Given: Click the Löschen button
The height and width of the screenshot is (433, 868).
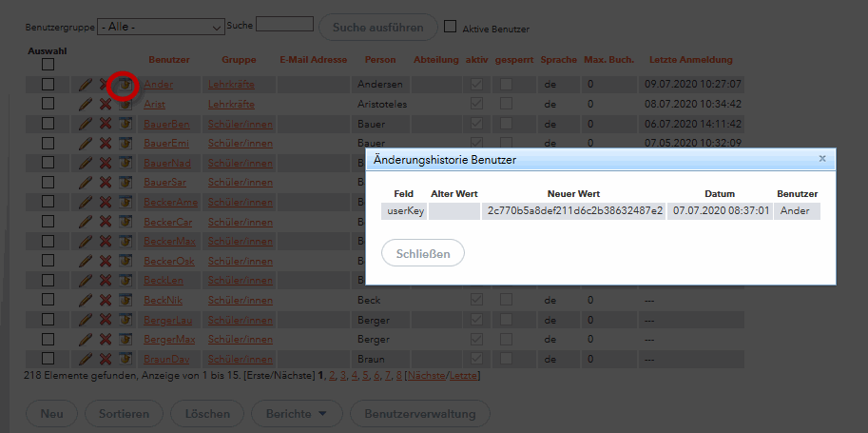Looking at the screenshot, I should 207,414.
